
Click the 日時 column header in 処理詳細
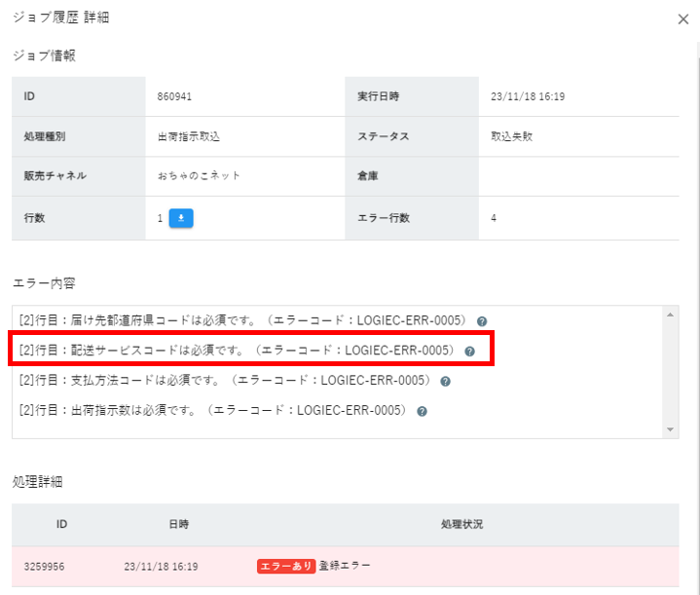[x=178, y=524]
